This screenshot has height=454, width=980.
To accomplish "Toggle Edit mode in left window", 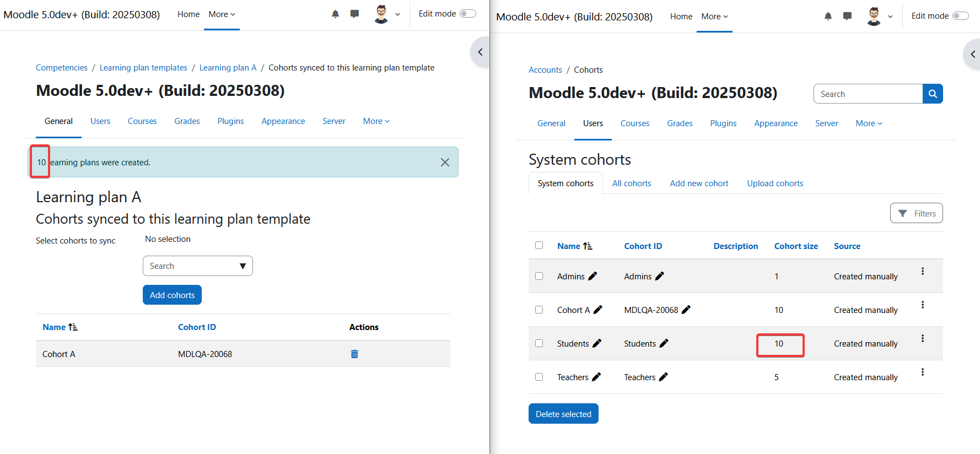I will (x=468, y=14).
